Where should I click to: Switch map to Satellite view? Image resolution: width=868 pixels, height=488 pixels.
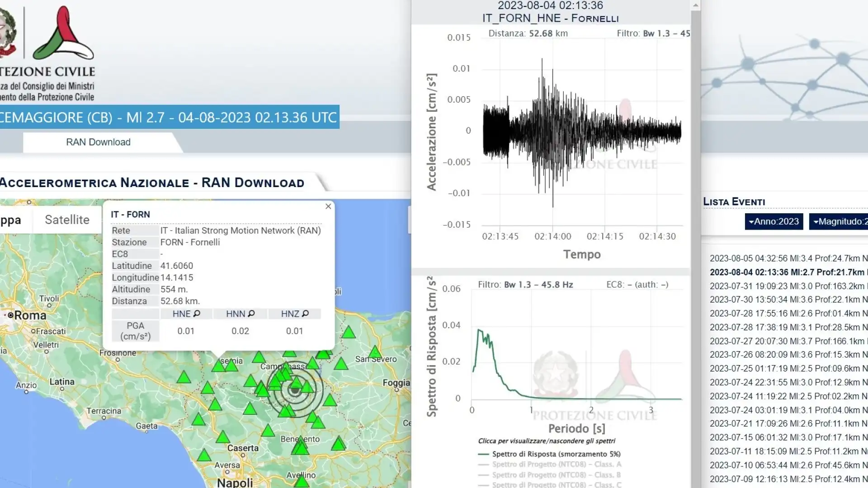tap(67, 220)
